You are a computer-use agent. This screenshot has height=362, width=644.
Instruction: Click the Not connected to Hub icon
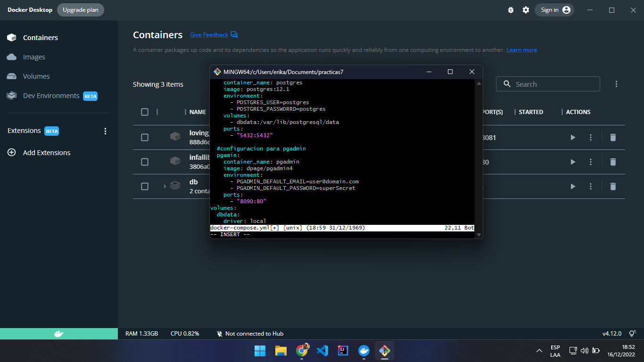[x=219, y=333]
